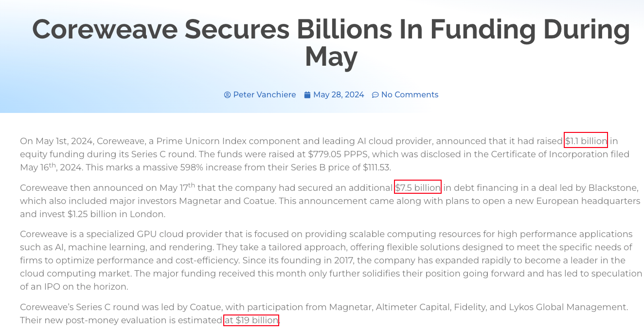Follow the $1.1 billion link

(x=586, y=141)
